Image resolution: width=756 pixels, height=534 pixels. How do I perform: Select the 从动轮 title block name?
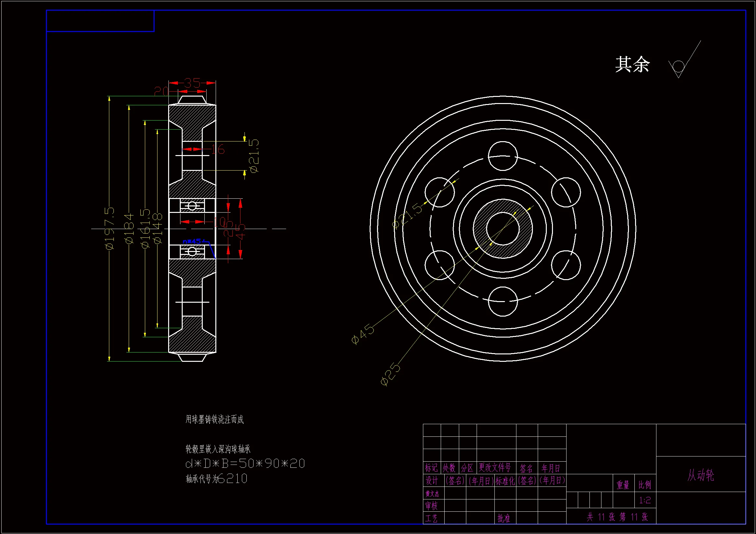pyautogui.click(x=700, y=475)
